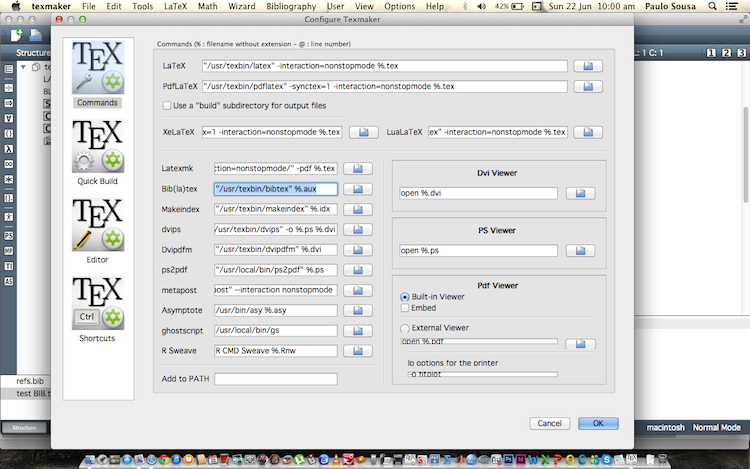Open the Tools menu
Viewport: 750px width, 469px height.
143,6
